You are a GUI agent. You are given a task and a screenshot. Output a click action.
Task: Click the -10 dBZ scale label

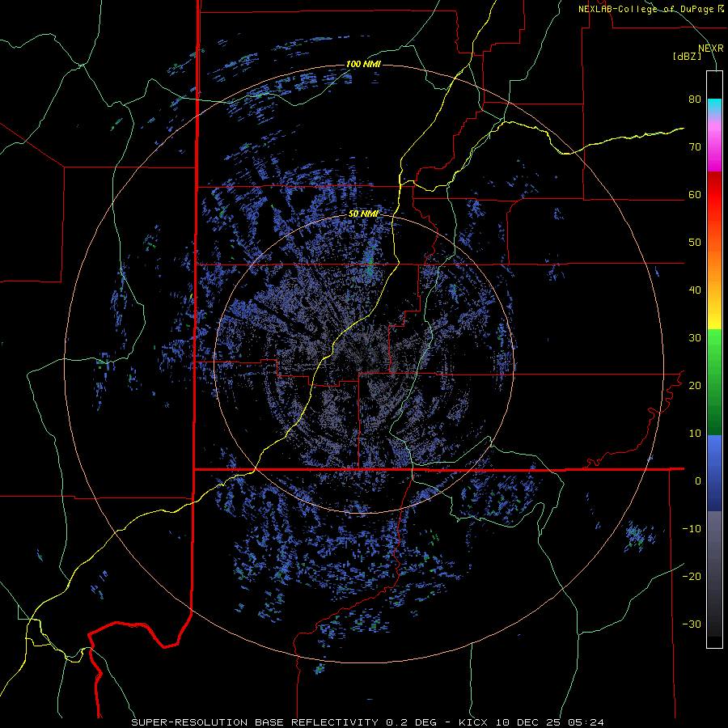point(692,529)
